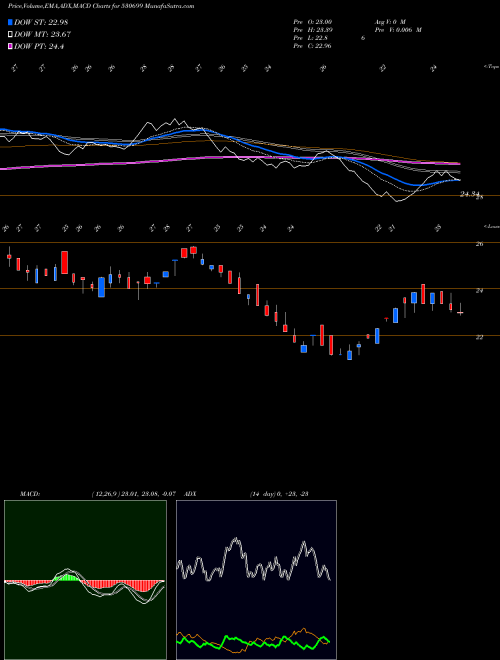Click the blue DOW ST legend swatch
Viewport: 500px width, 660px height.
pyautogui.click(x=10, y=22)
